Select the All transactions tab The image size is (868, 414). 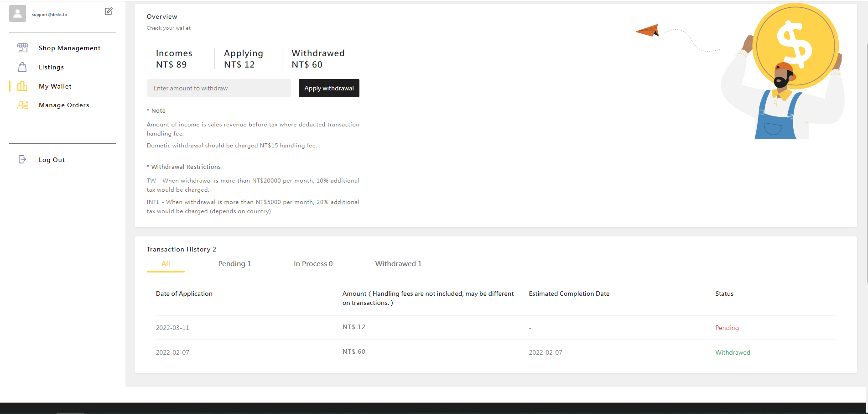click(x=166, y=264)
